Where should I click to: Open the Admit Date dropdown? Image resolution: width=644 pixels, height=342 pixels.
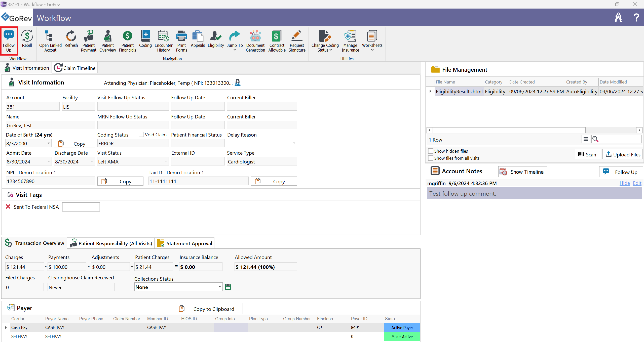coord(49,161)
